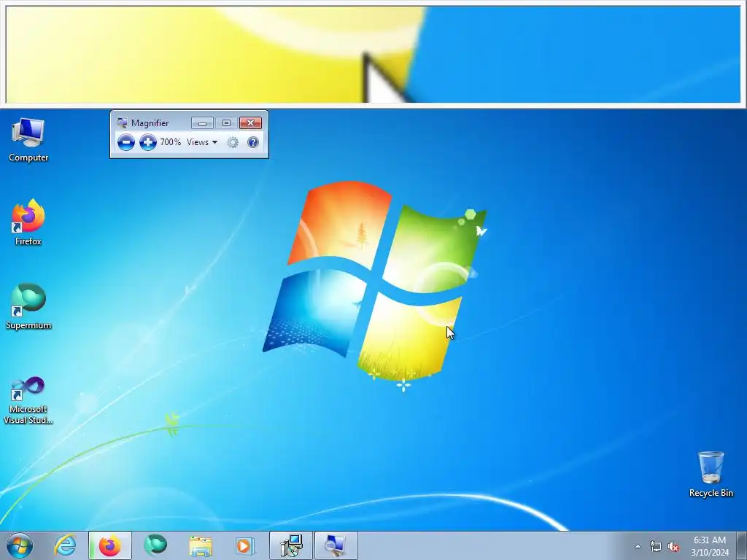Show hidden tray icons arrow

point(638,546)
